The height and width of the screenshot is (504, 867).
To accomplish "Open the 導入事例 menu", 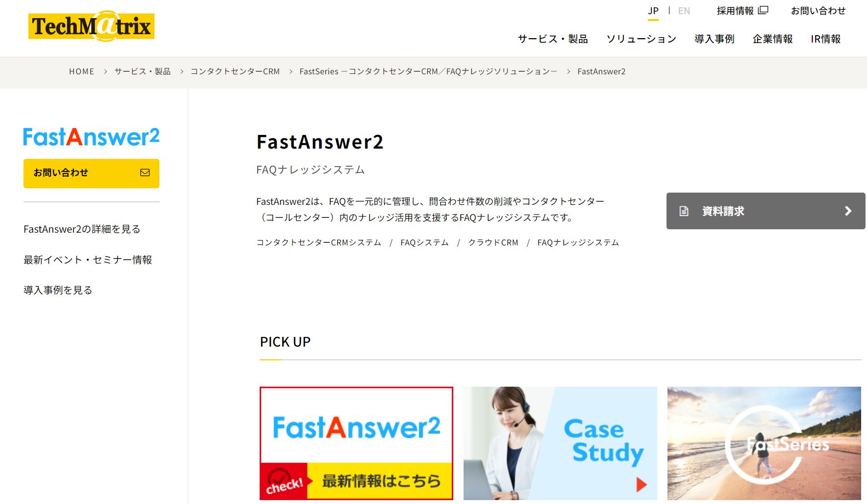I will [x=714, y=39].
